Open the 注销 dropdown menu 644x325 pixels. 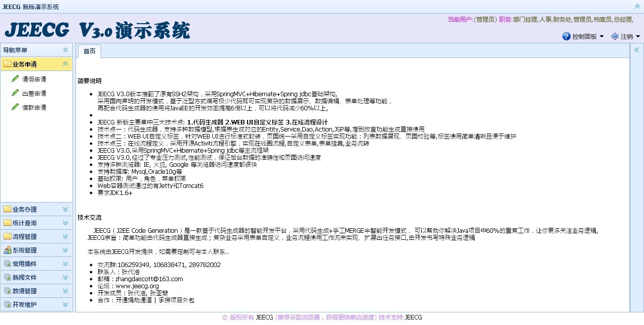(625, 36)
